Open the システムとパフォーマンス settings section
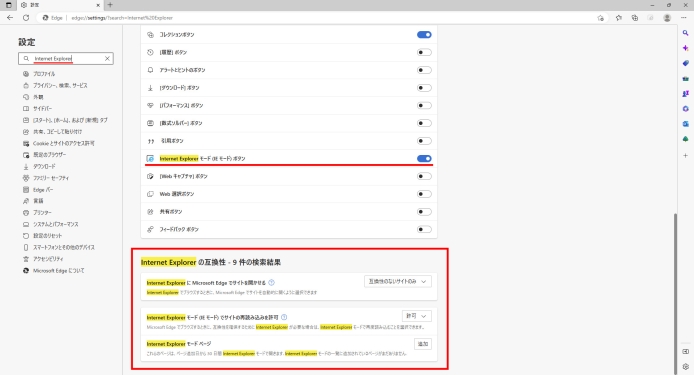Screen dimensions: 694x375 56,224
